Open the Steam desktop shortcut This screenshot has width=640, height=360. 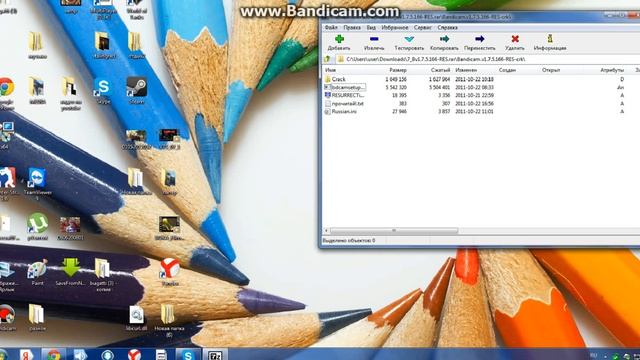[136, 90]
